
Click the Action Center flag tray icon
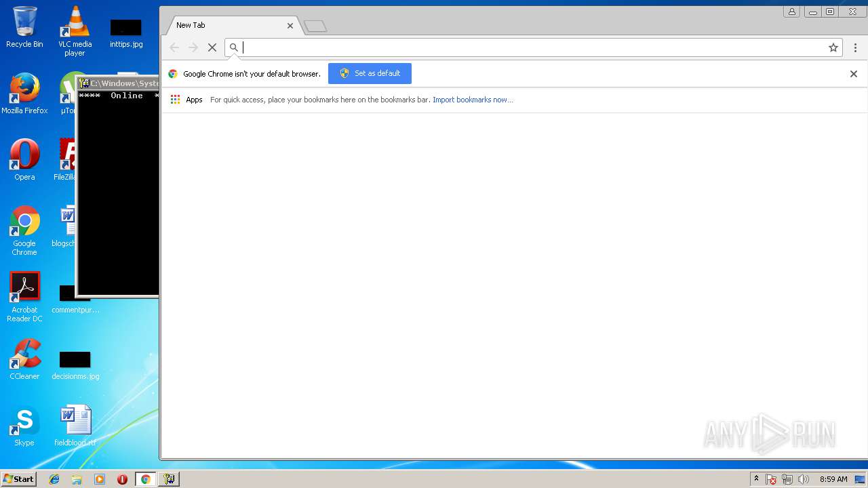click(x=771, y=479)
